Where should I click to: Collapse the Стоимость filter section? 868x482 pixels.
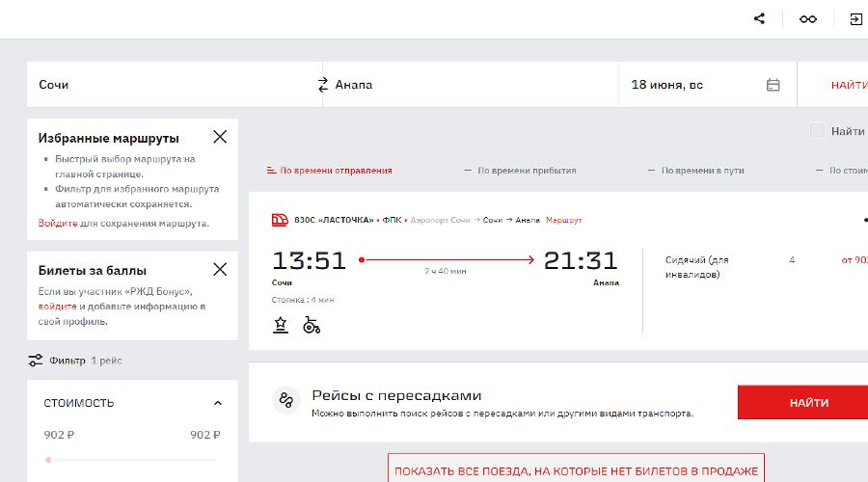pos(218,403)
